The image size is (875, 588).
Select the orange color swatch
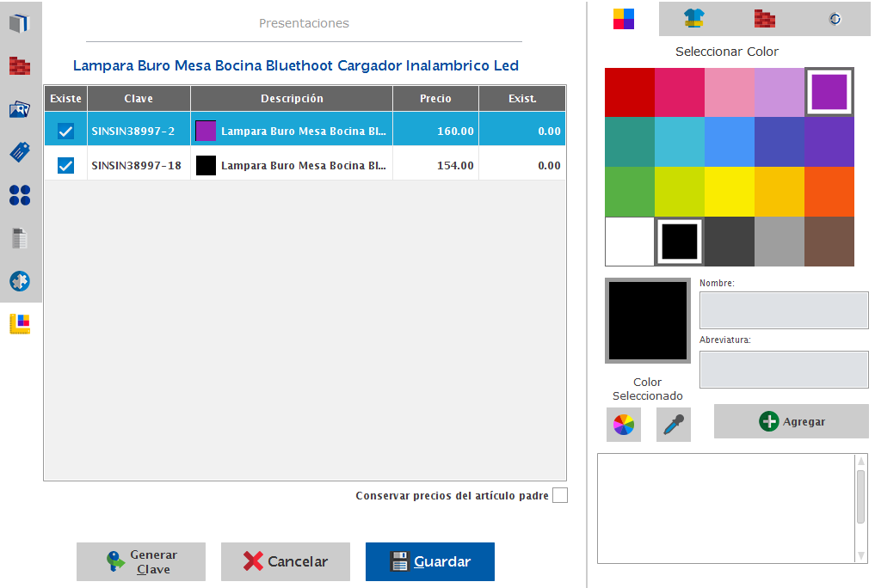829,192
